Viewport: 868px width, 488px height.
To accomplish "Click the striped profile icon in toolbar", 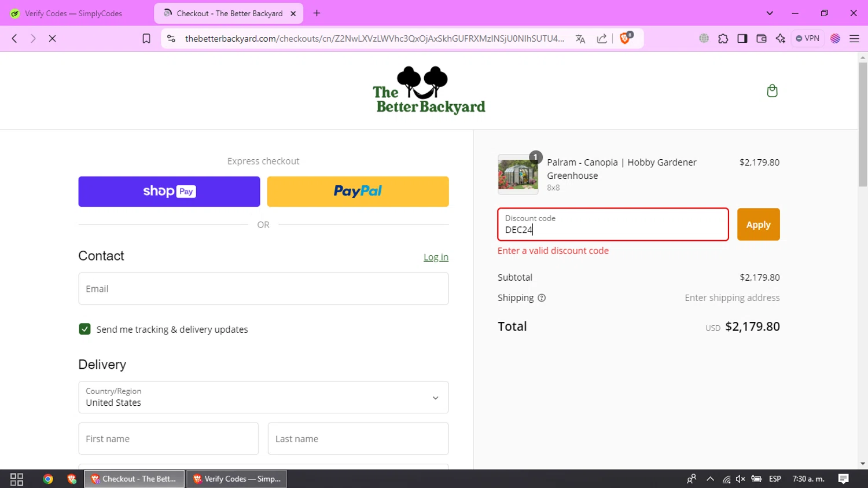I will (x=835, y=39).
